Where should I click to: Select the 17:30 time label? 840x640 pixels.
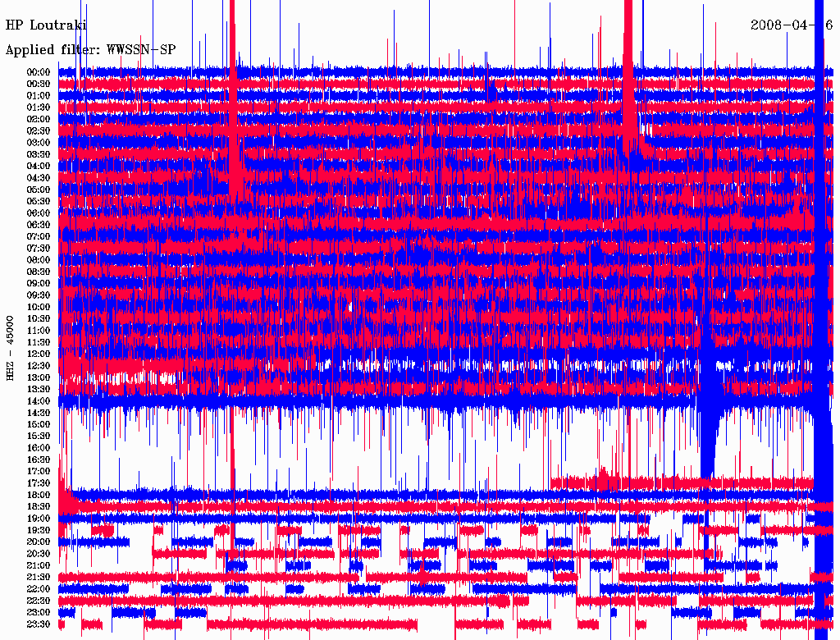tap(39, 483)
